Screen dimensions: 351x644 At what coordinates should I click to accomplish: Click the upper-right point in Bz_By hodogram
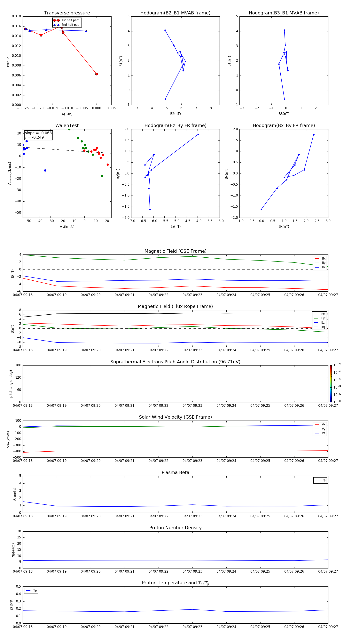tap(198, 134)
